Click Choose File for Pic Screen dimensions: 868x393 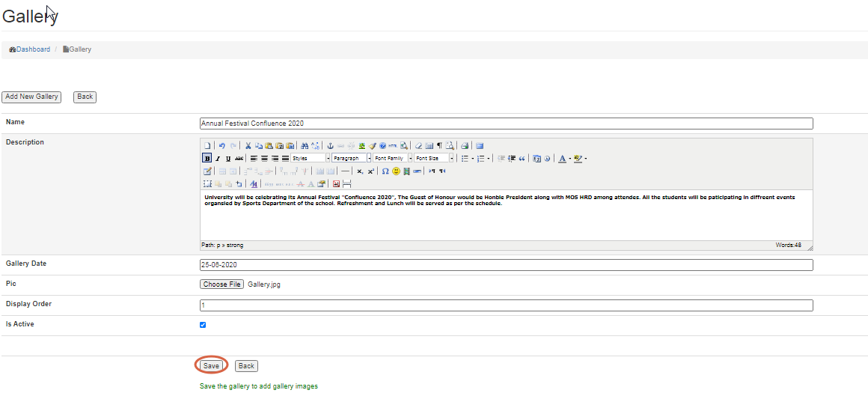[222, 284]
